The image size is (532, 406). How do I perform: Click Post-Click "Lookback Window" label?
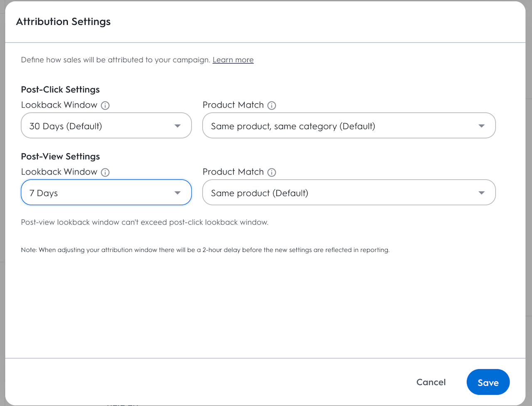coord(59,105)
